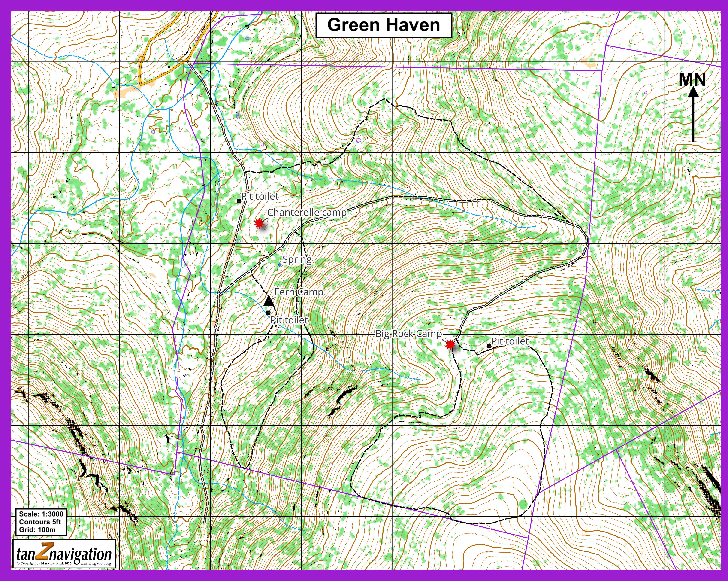Click pit toilet square east of Big Rock Camp
Viewport: 728px width, 581px height.
489,346
